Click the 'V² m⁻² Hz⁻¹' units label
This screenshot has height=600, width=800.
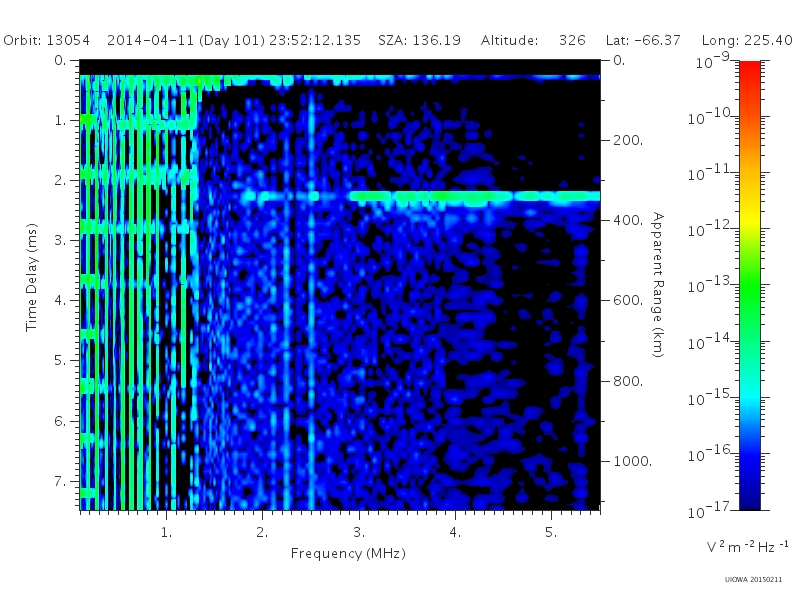click(x=747, y=546)
